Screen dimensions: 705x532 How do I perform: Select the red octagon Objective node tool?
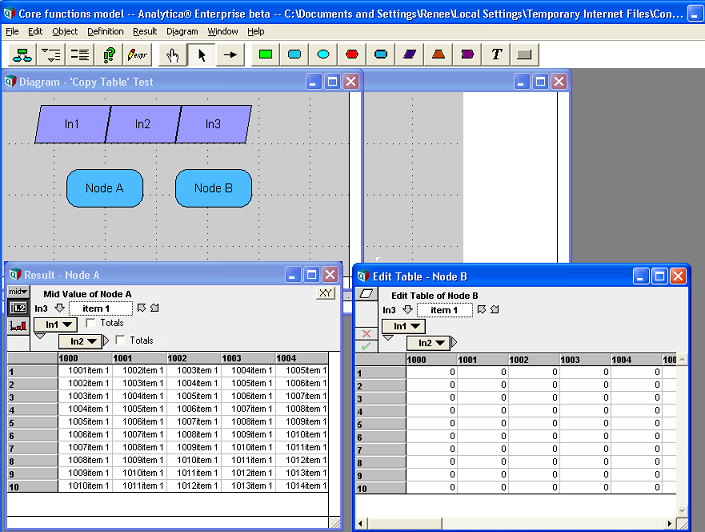pyautogui.click(x=352, y=55)
